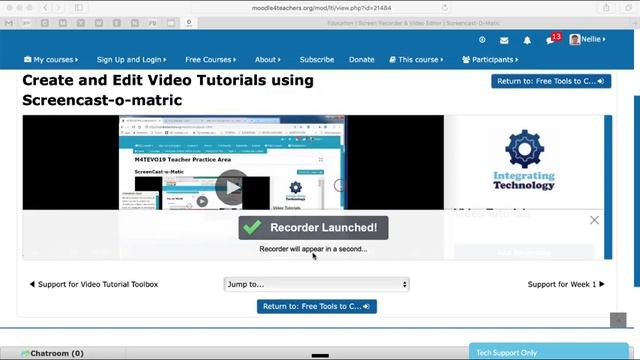Close the Recorder Launched banner

(x=594, y=220)
